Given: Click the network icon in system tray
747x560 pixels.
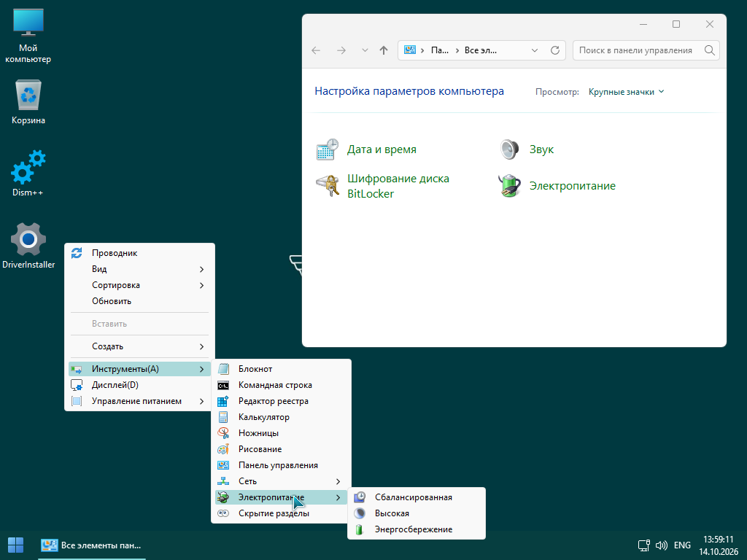Looking at the screenshot, I should point(644,545).
